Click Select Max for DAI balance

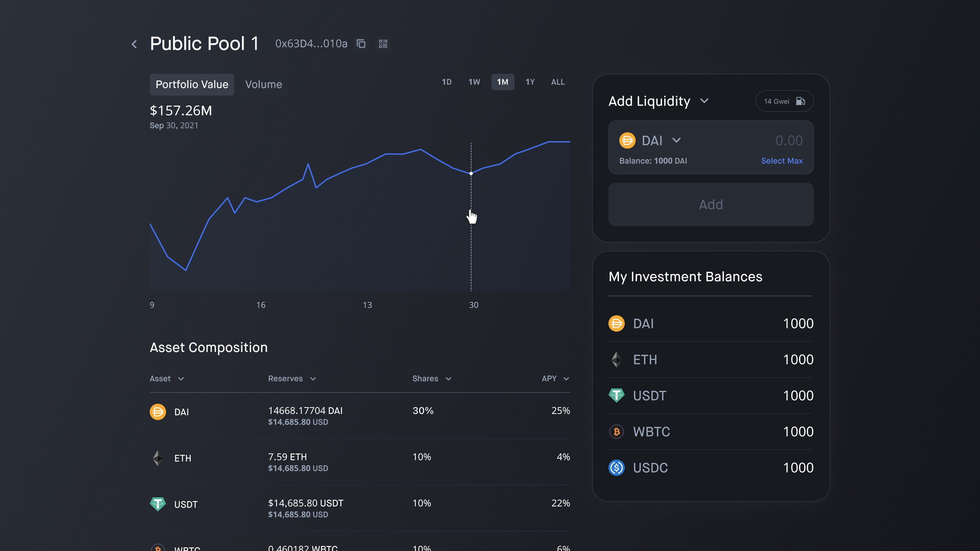(x=782, y=161)
